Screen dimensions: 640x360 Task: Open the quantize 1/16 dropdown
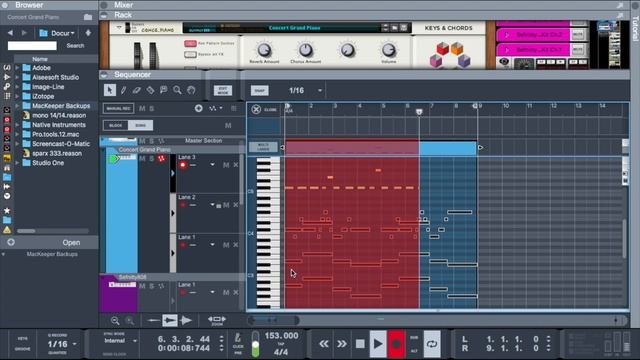pyautogui.click(x=74, y=344)
